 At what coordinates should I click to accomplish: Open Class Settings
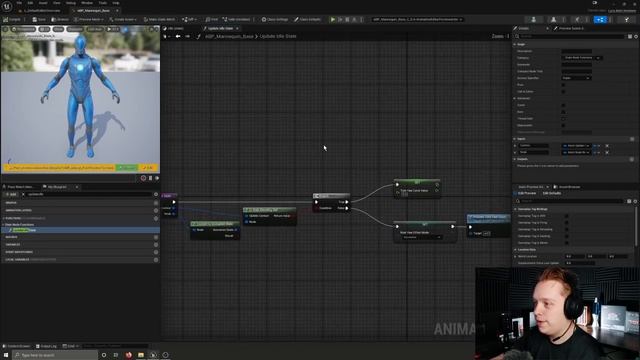click(275, 19)
